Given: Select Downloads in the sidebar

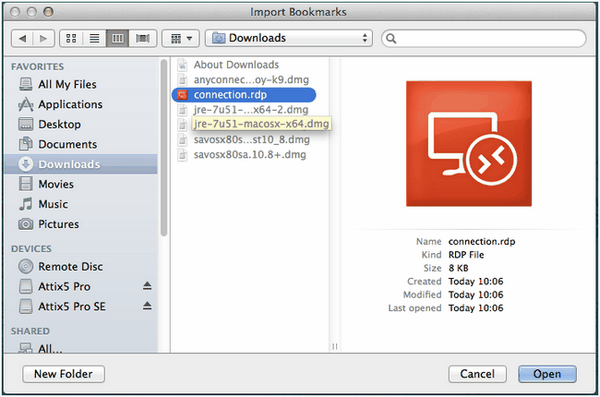Looking at the screenshot, I should pos(80,164).
